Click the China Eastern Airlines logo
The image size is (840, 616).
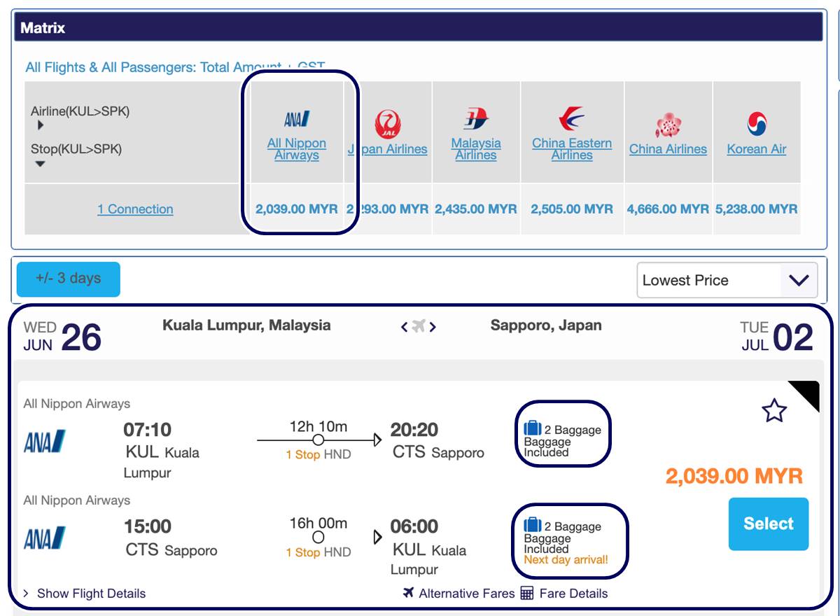pos(571,118)
